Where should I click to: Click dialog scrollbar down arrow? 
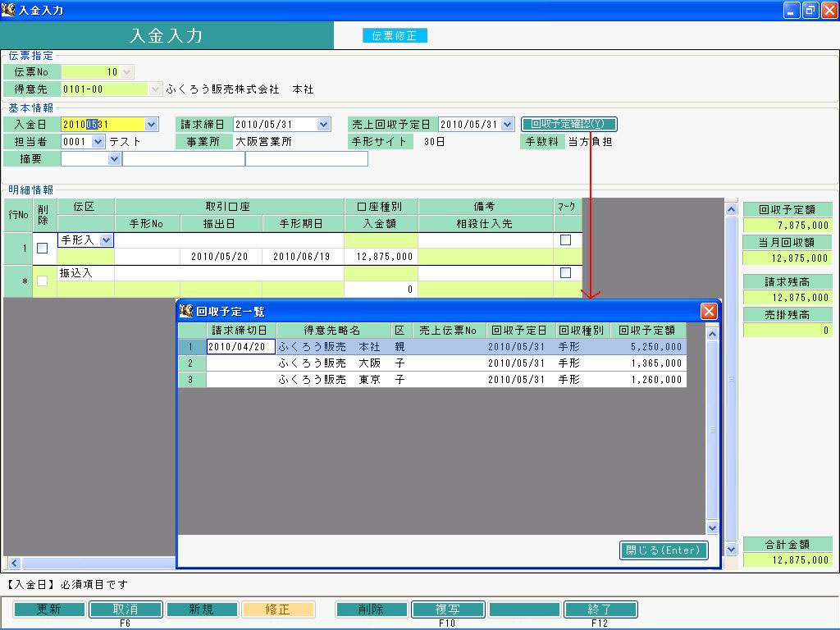(x=712, y=527)
